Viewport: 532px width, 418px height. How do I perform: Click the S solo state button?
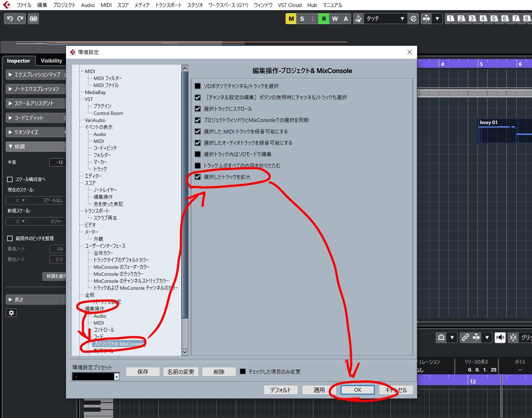pyautogui.click(x=302, y=19)
